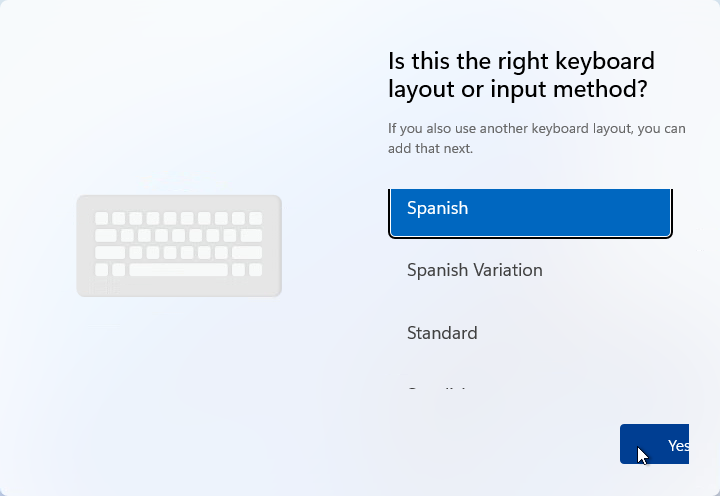Image resolution: width=720 pixels, height=496 pixels.
Task: Click the "layout or input method?" heading line
Action: click(517, 89)
